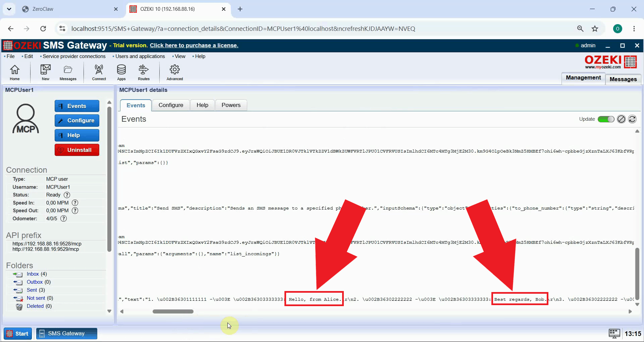Click the Inbox folder envelope icon
644x342 pixels.
18,274
